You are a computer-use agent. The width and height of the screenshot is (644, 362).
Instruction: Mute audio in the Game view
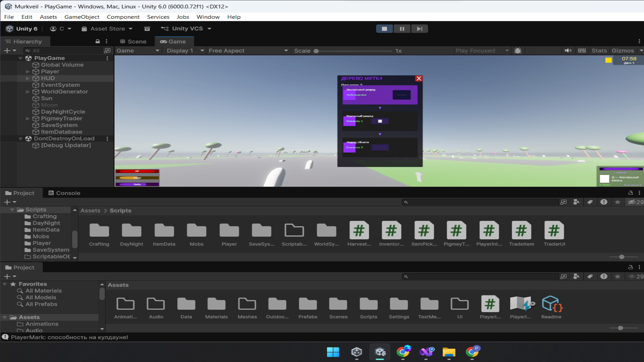(568, 51)
